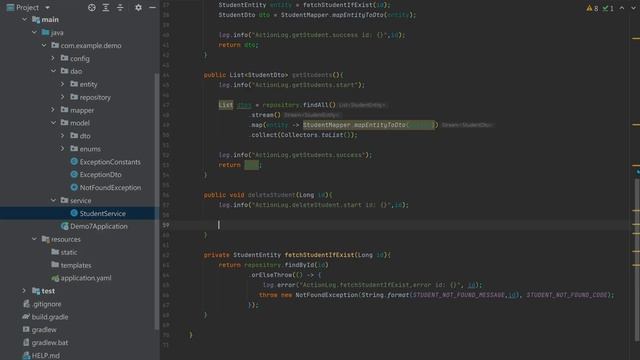Select the static folder

click(69, 252)
